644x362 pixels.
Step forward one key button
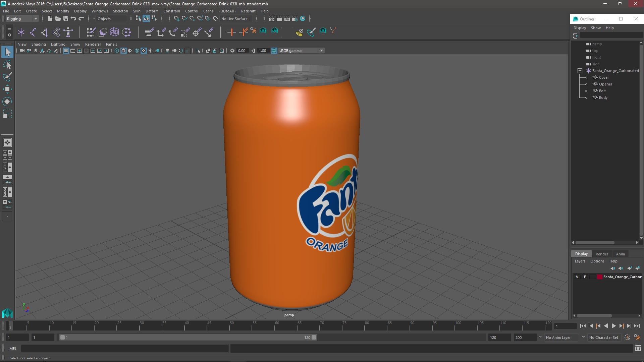click(x=621, y=326)
